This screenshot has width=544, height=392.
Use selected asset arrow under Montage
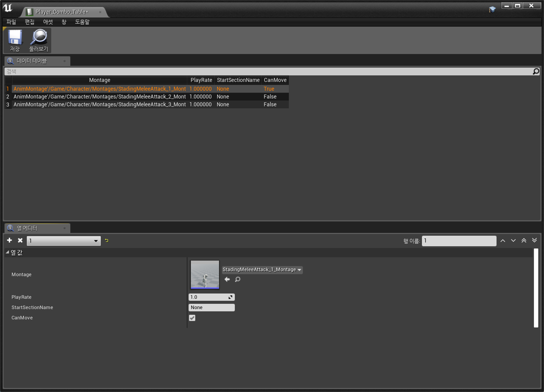(227, 279)
